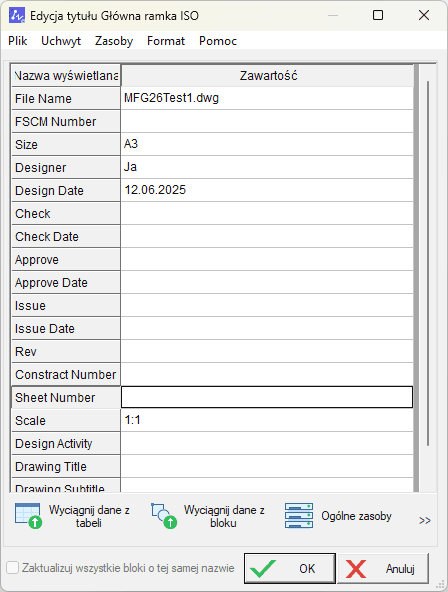Click the vertical scrollbar of the table
The height and width of the screenshot is (592, 448).
(428, 263)
